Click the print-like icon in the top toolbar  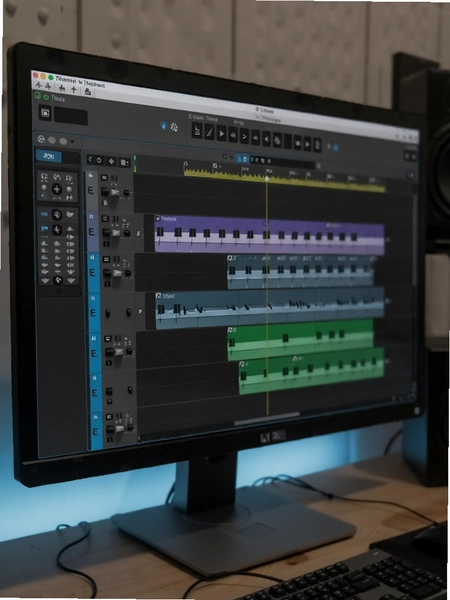click(87, 91)
